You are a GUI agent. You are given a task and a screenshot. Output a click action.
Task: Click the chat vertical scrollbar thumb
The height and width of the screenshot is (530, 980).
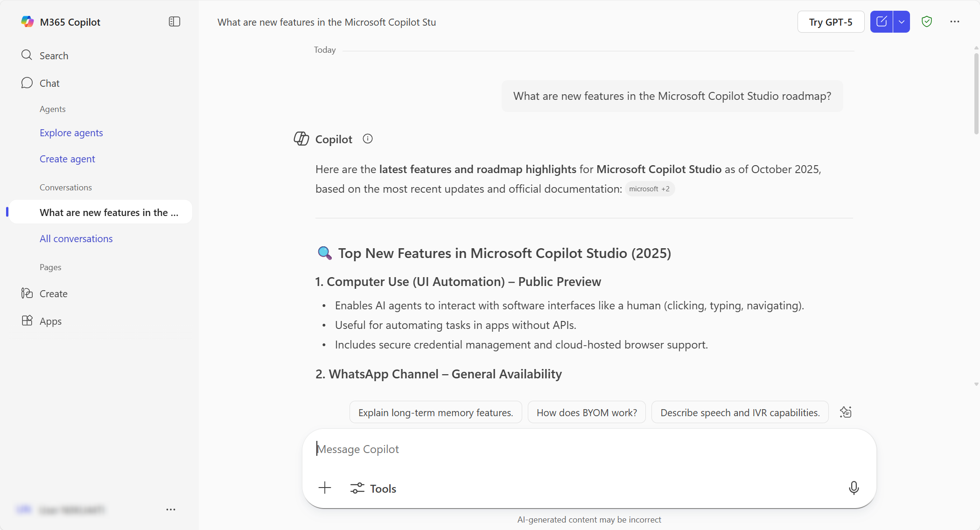pos(976,93)
